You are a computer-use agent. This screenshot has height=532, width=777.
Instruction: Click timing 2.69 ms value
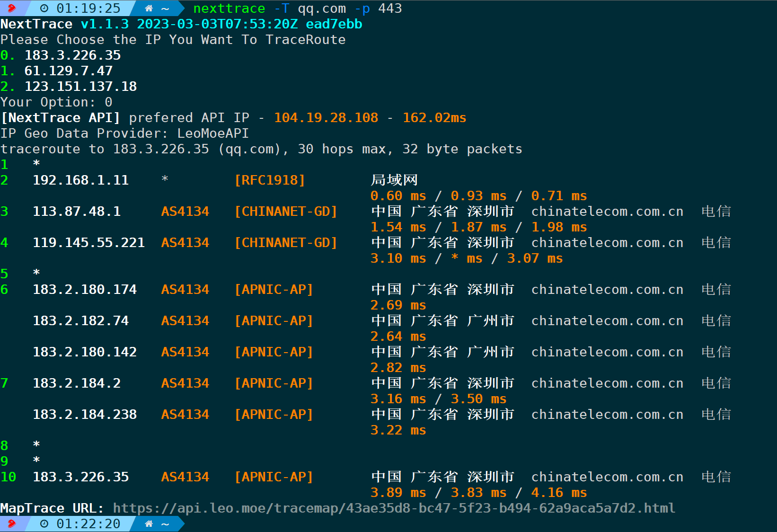[x=398, y=305]
